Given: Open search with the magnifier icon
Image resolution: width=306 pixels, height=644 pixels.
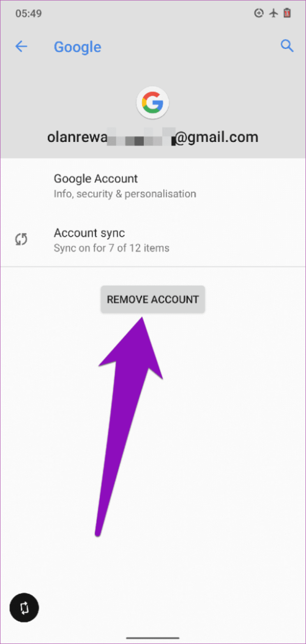Looking at the screenshot, I should coord(287,46).
